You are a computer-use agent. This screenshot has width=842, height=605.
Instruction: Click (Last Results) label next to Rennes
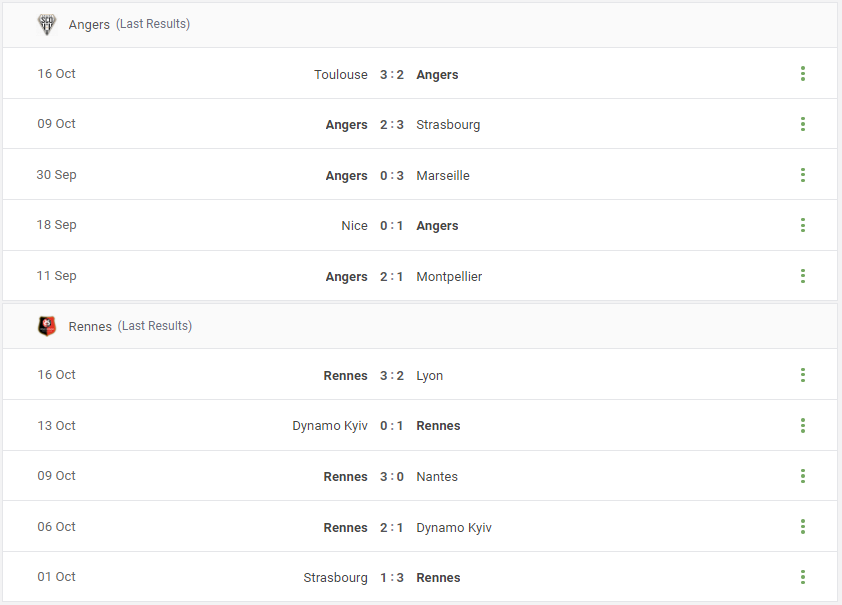155,326
